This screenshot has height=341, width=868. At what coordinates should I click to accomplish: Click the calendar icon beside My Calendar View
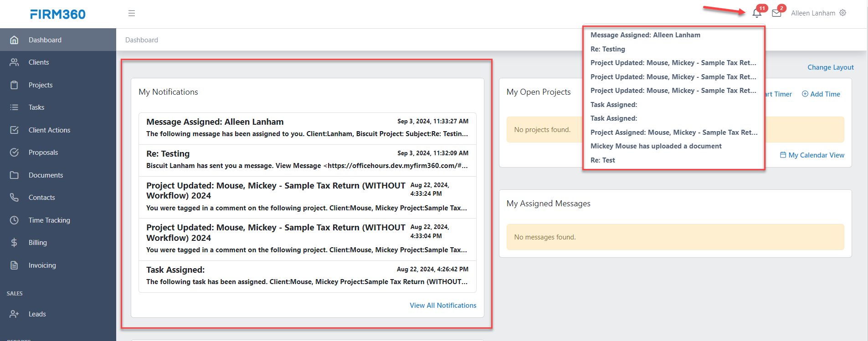tap(783, 155)
